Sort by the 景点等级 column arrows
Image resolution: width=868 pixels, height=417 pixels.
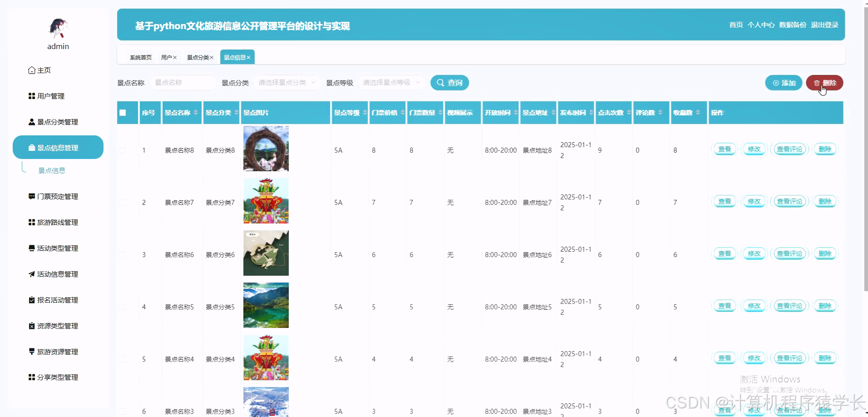365,112
